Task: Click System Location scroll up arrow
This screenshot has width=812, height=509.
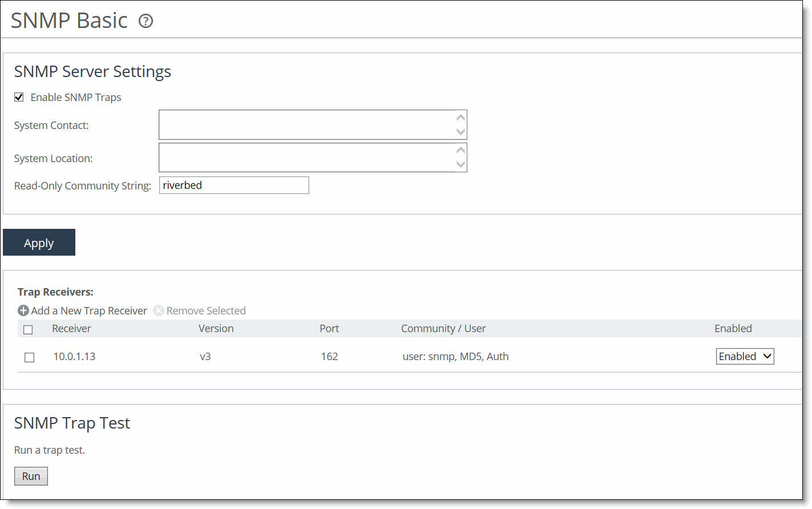Action: 460,150
